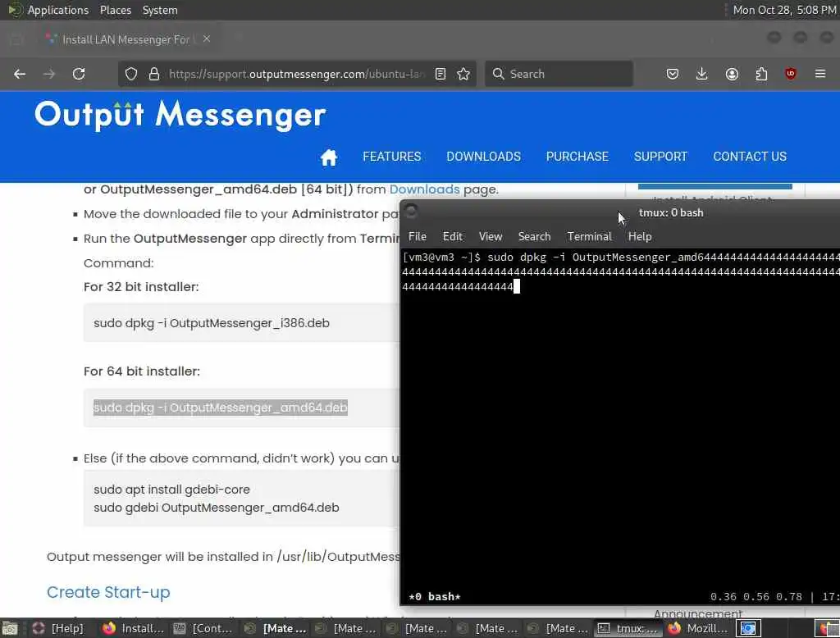Click the highlighted amd64.deb dpkg command
This screenshot has width=840, height=638.
click(x=220, y=408)
